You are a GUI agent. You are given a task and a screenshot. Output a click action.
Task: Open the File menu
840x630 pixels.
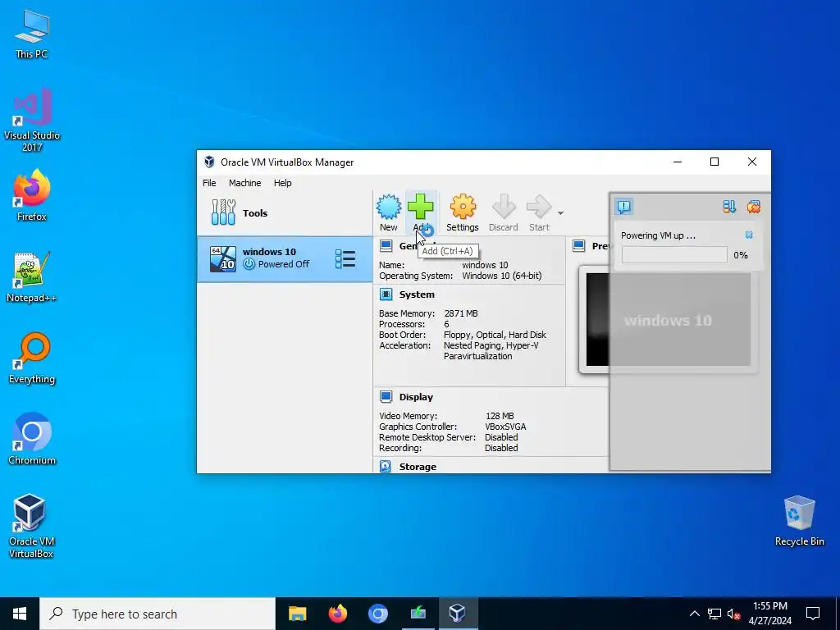(x=209, y=183)
